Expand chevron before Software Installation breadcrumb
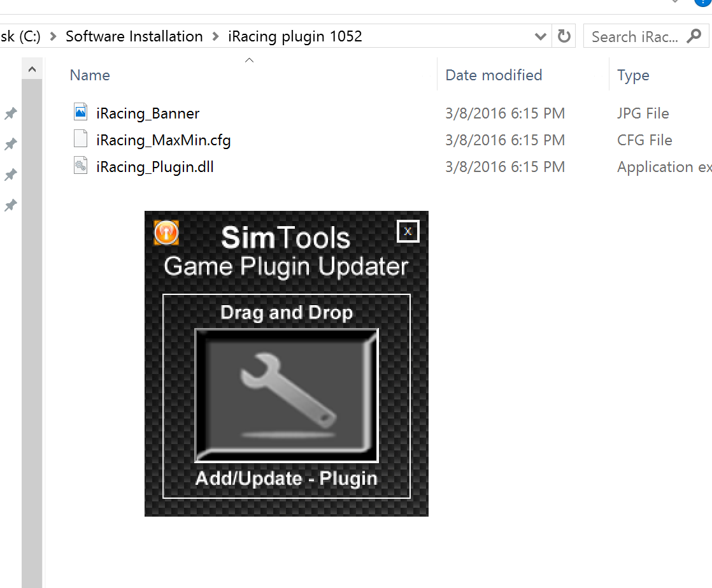The image size is (712, 588). pyautogui.click(x=53, y=36)
